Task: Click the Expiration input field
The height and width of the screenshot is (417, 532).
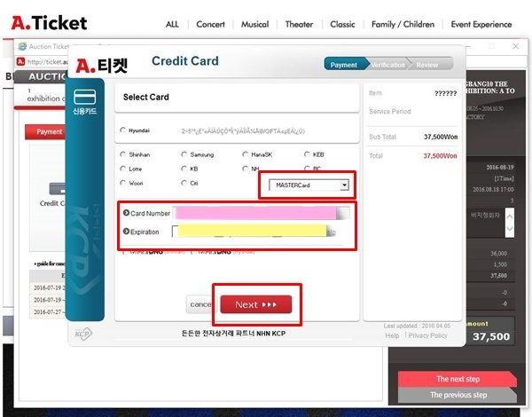Action: (249, 232)
